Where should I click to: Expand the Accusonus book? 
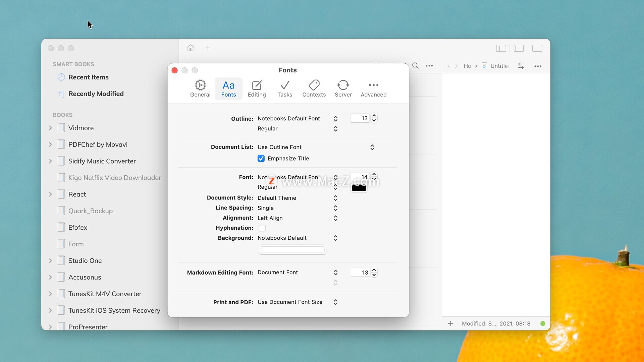coord(50,277)
